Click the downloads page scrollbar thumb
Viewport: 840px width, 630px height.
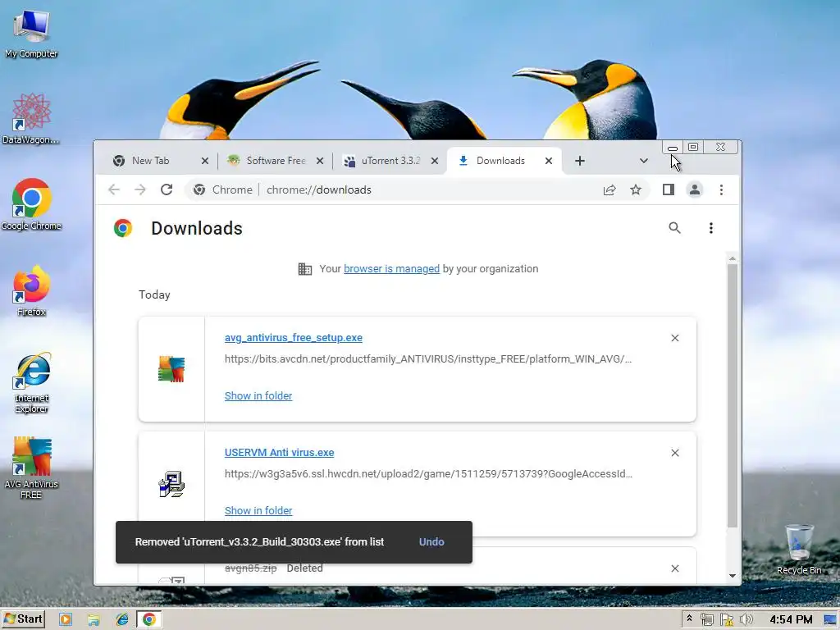(x=733, y=396)
